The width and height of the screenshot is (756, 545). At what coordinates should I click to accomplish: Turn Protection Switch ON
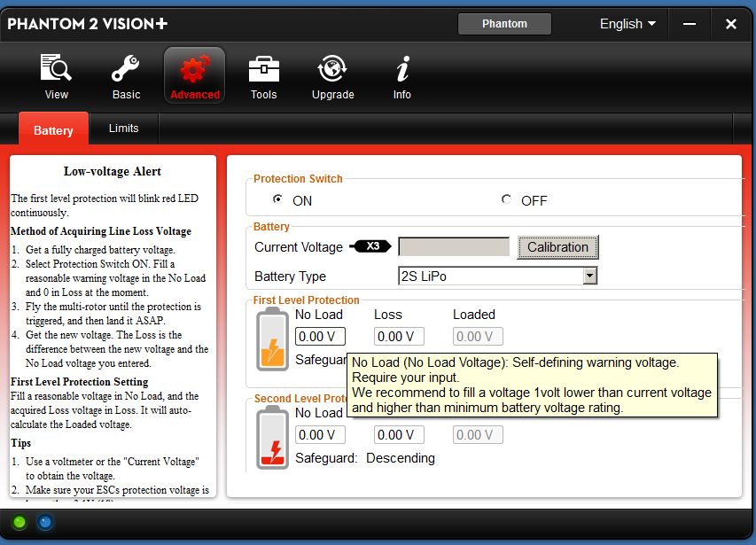(277, 199)
